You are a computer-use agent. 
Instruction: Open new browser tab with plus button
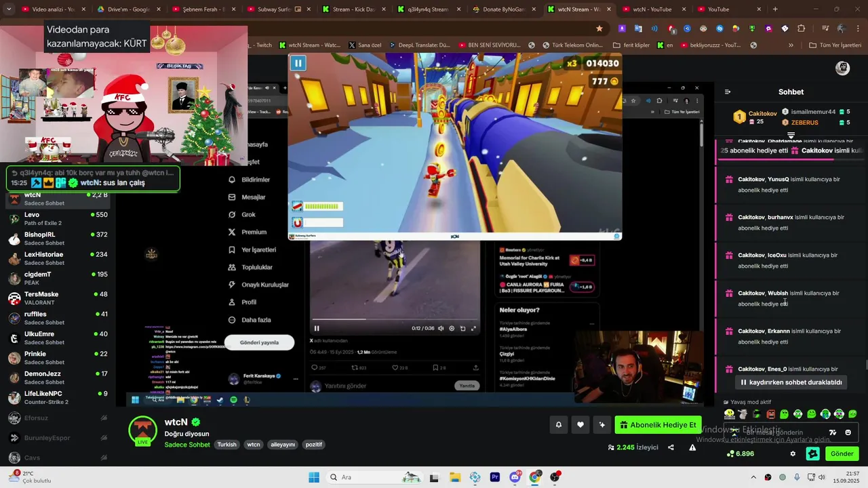[x=775, y=9]
